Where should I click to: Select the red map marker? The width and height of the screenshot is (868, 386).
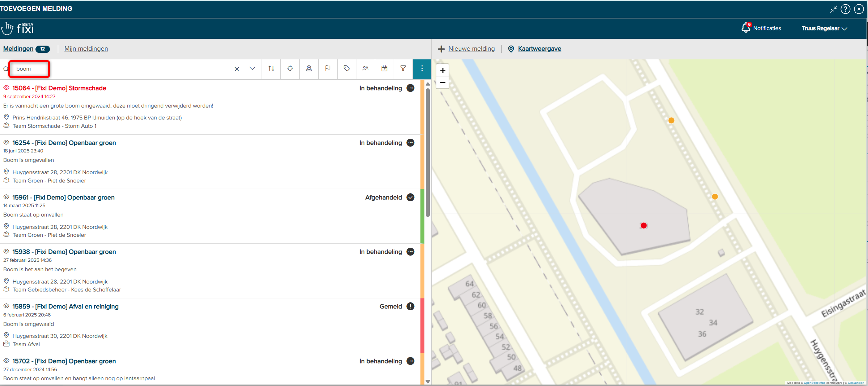point(643,226)
